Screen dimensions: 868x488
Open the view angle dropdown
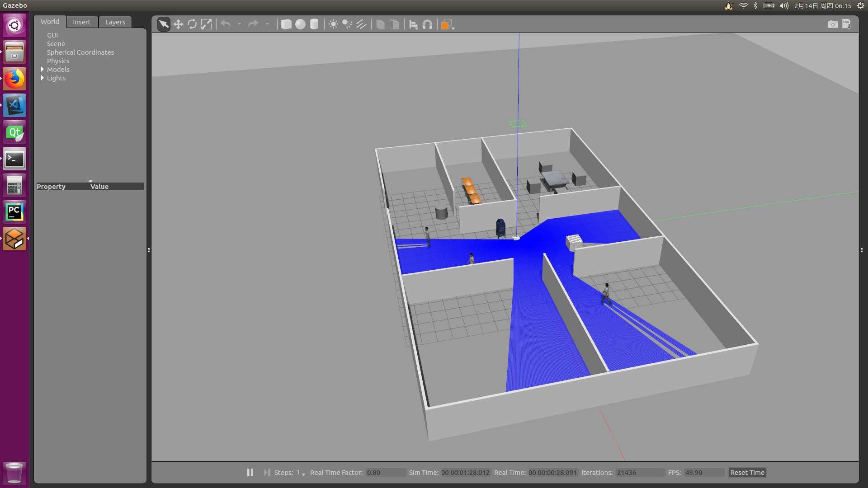448,25
